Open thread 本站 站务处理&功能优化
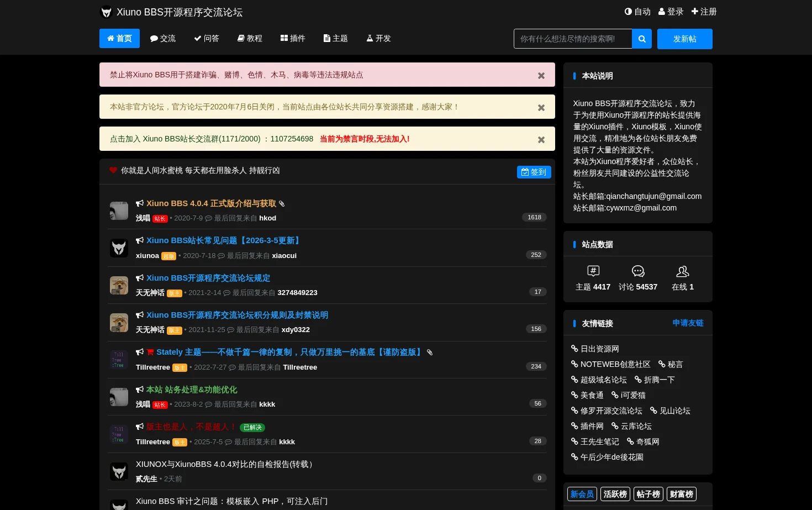The image size is (812, 510). click(192, 390)
